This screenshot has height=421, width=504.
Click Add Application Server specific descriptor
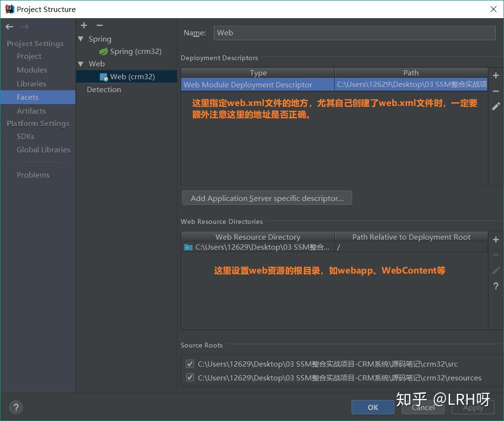tap(267, 198)
